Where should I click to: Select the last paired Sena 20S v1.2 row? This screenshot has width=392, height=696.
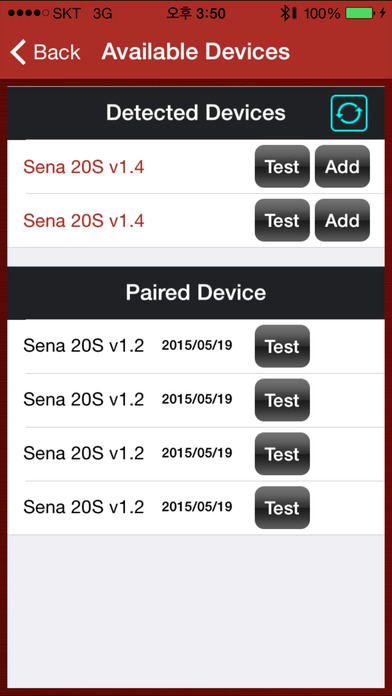point(196,508)
